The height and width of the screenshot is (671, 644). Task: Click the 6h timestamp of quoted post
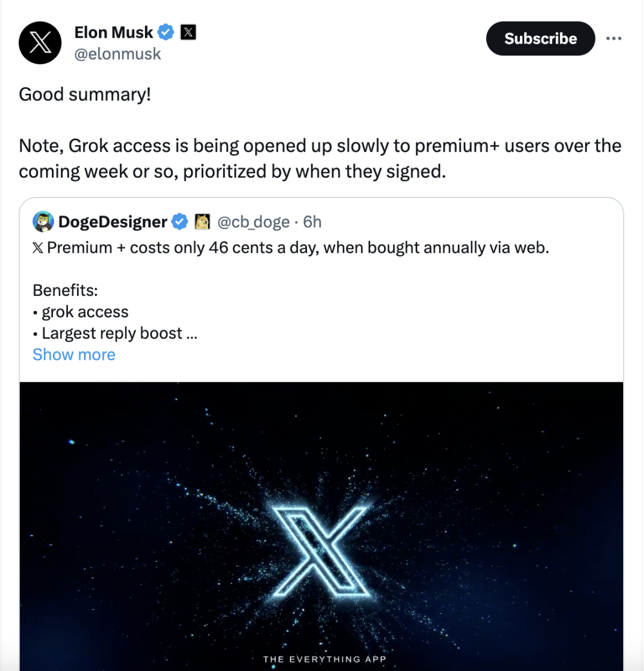312,222
